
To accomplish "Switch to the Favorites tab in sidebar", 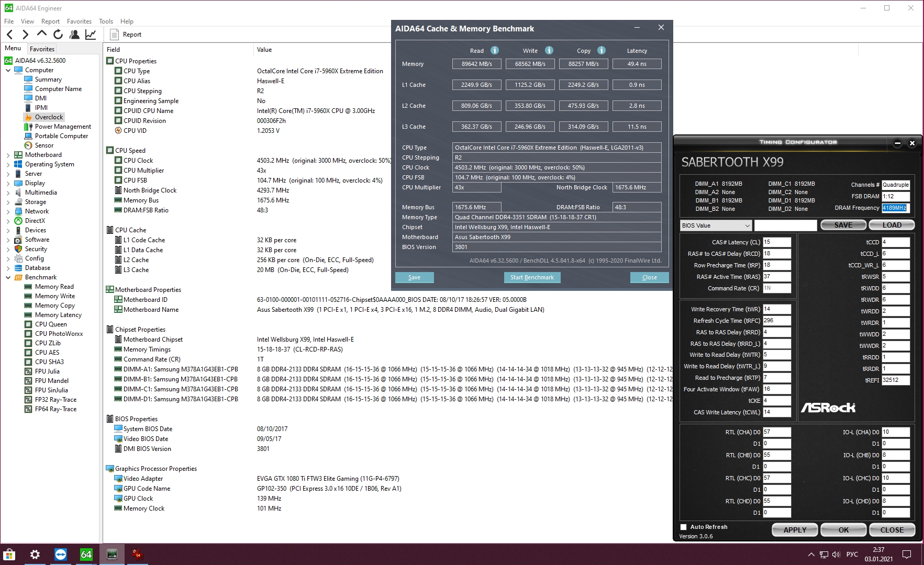I will 42,49.
